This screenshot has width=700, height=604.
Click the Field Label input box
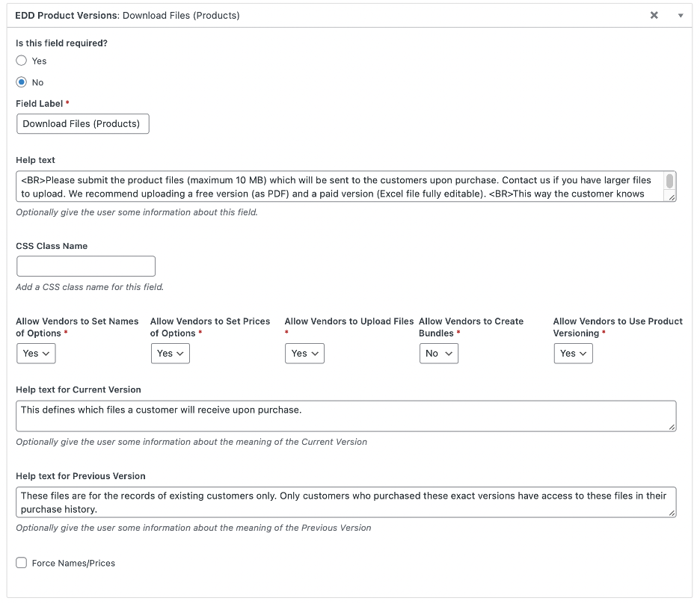pos(83,123)
